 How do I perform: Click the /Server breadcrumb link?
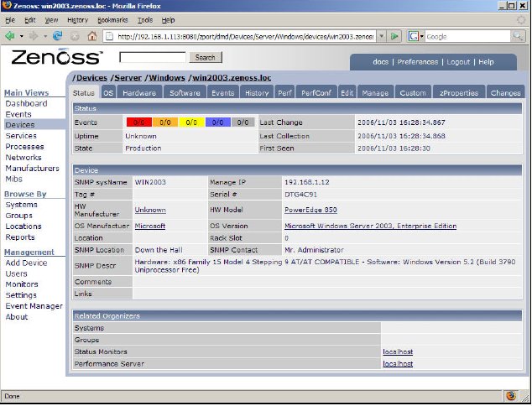126,78
